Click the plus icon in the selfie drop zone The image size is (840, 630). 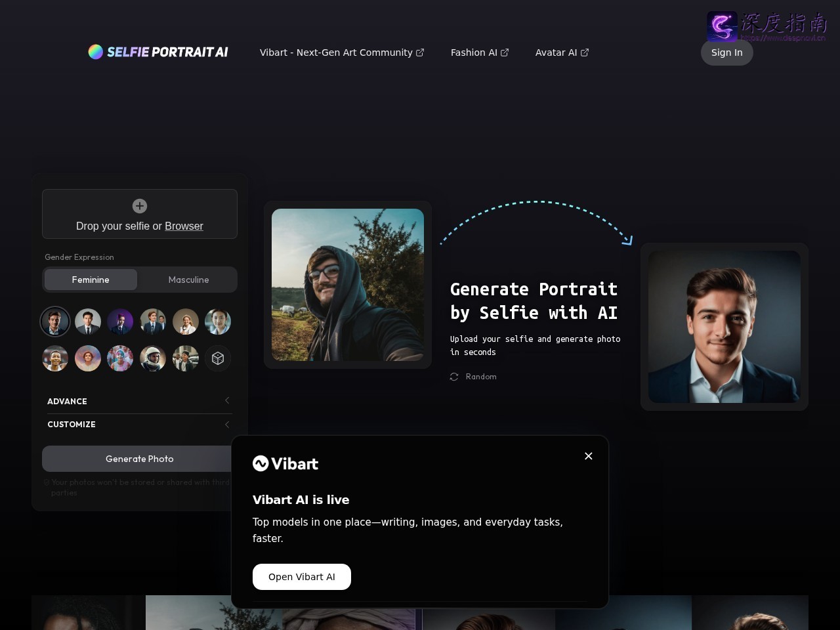[140, 206]
